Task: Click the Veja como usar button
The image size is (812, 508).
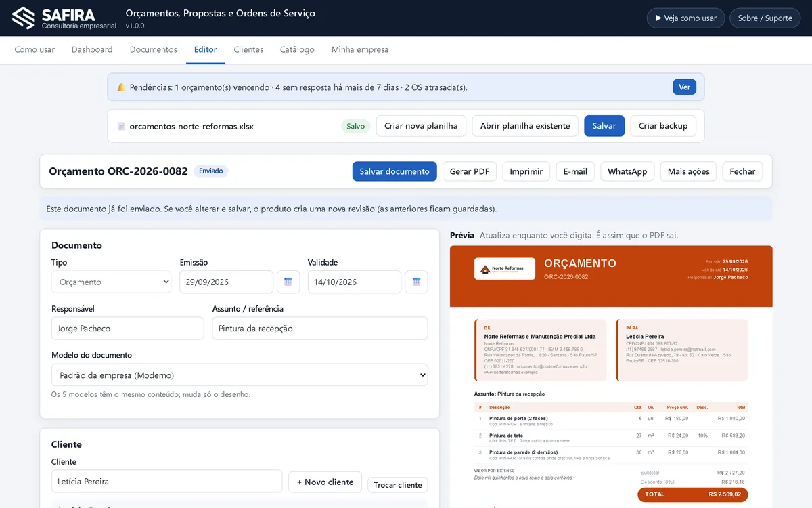Action: (x=686, y=18)
